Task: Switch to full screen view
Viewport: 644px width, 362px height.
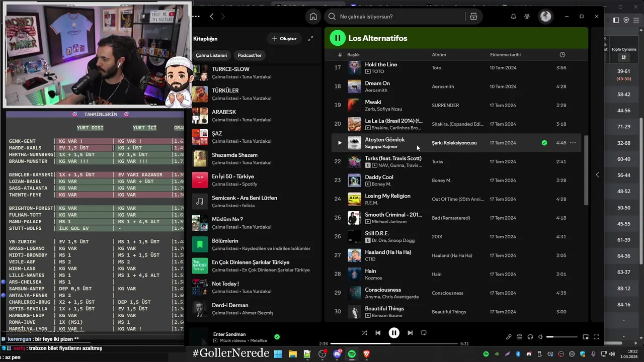Action: (x=596, y=337)
